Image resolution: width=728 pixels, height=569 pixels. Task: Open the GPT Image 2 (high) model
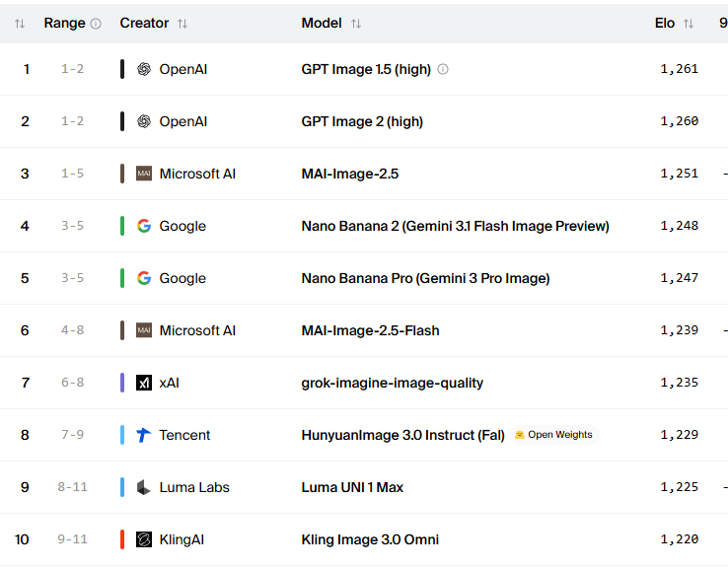pos(362,121)
